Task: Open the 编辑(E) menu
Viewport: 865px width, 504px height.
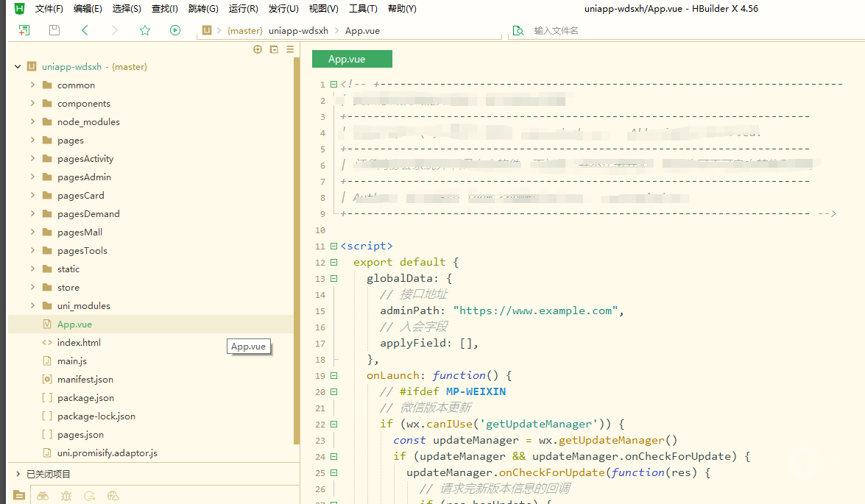Action: click(x=88, y=9)
